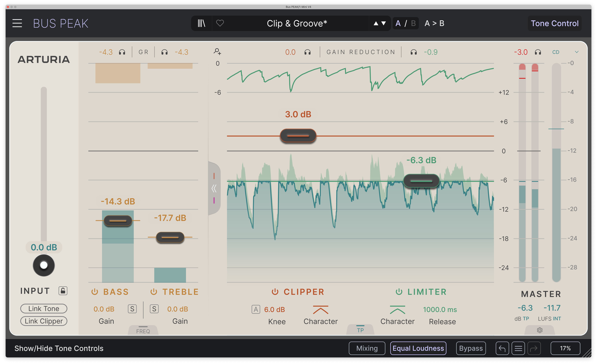Switch to A state
The width and height of the screenshot is (597, 364).
click(398, 23)
